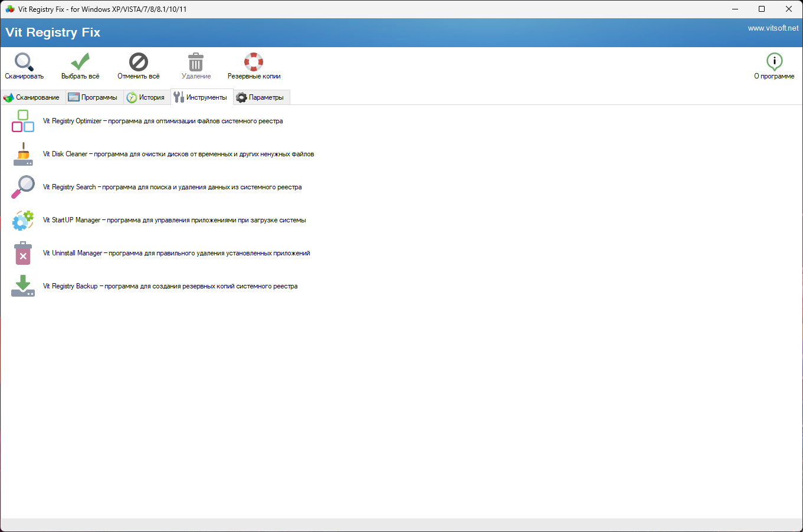Click the Vit Registry Fix header title
This screenshot has height=532, width=803.
[x=53, y=32]
